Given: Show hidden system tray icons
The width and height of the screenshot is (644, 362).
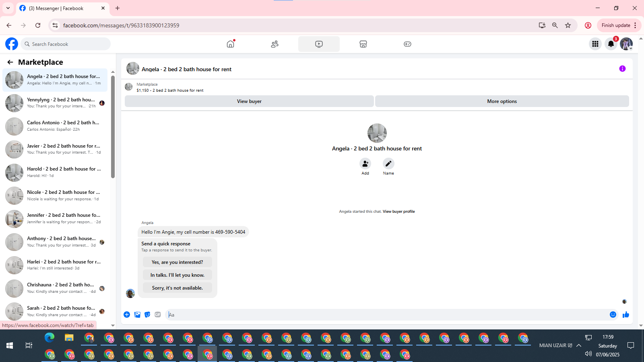Looking at the screenshot, I should (x=579, y=346).
